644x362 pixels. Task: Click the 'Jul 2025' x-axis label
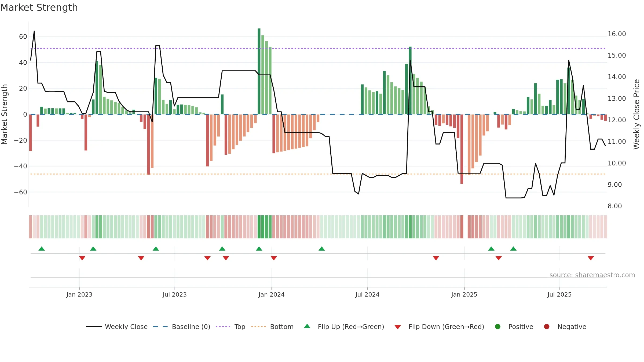coord(559,294)
